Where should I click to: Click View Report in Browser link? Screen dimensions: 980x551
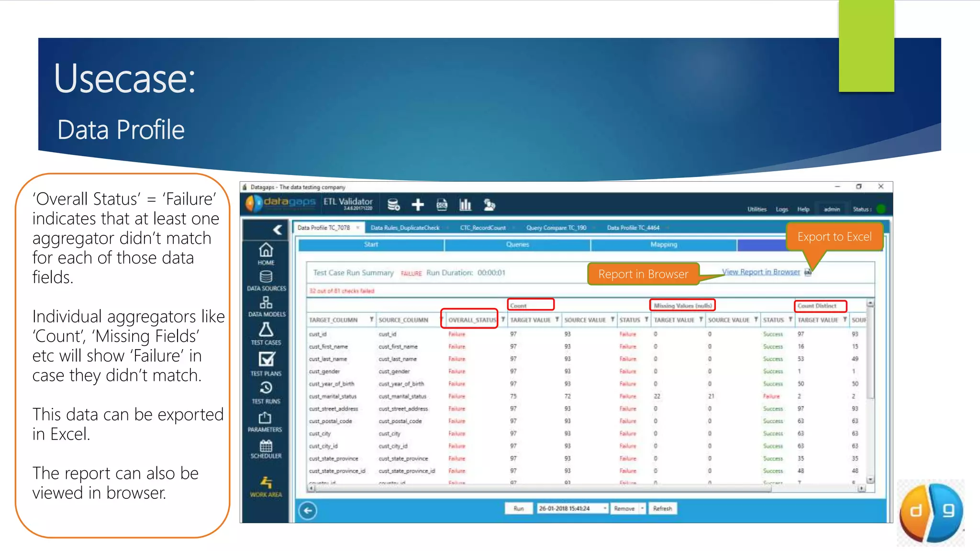(x=760, y=272)
